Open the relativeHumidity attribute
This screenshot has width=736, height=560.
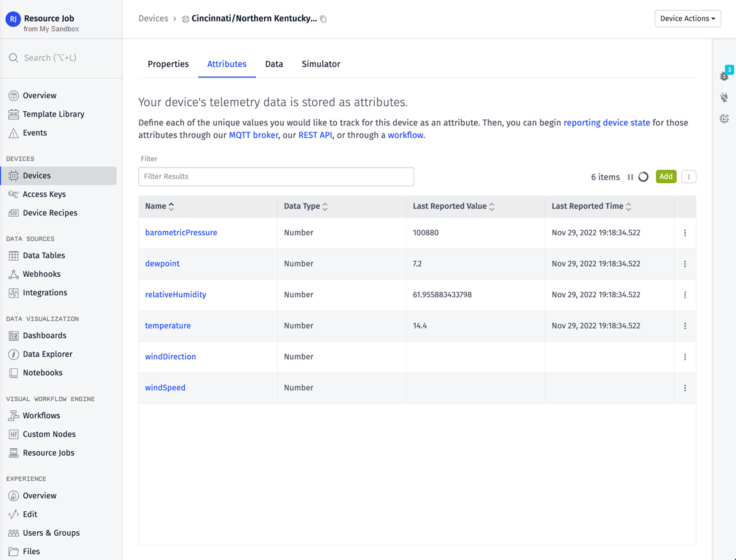[176, 295]
